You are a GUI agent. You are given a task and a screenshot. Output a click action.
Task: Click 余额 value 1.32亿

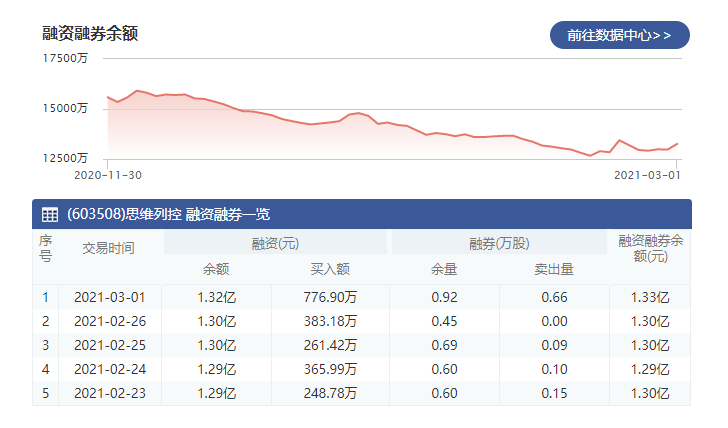pyautogui.click(x=216, y=297)
